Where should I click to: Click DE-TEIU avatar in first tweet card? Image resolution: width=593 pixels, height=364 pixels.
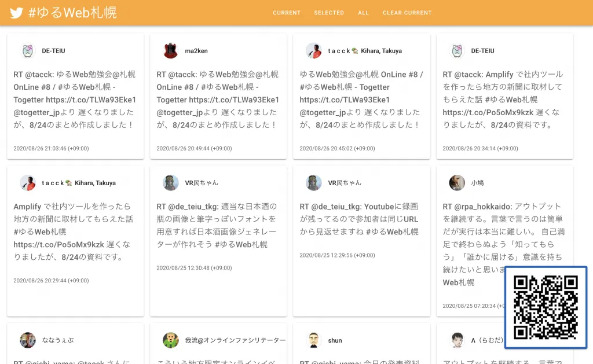click(x=27, y=51)
